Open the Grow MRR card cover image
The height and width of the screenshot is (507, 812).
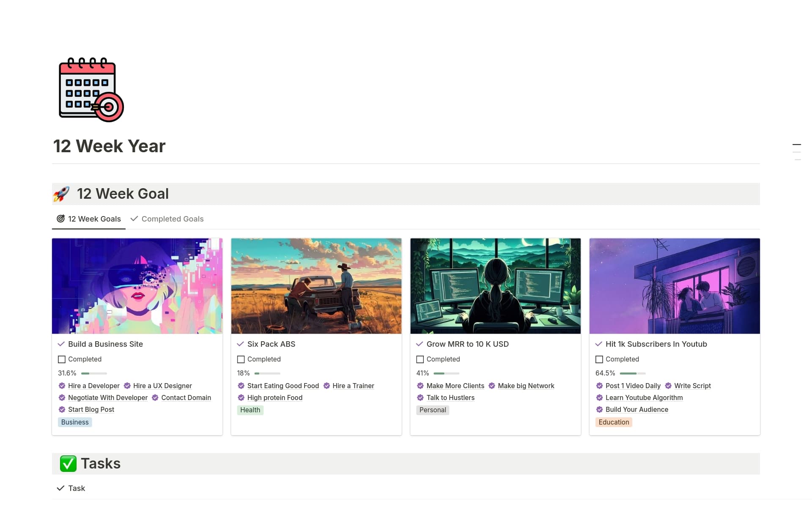pos(495,286)
